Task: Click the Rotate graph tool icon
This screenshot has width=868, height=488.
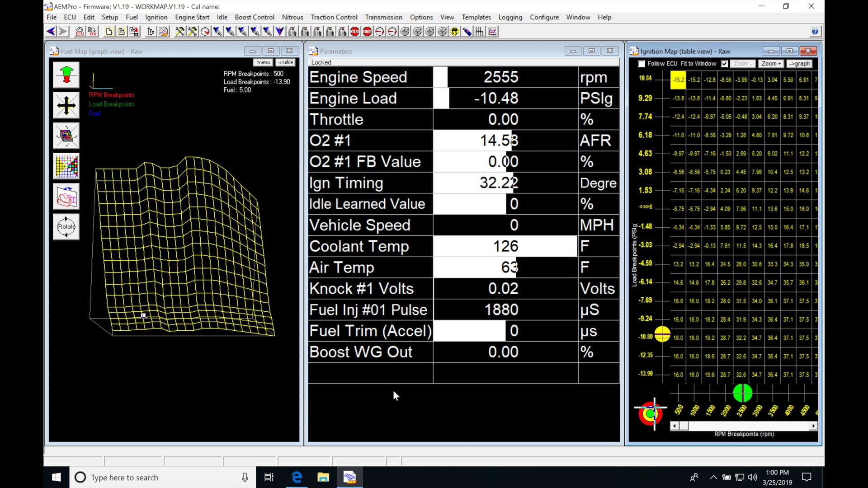Action: coord(66,226)
